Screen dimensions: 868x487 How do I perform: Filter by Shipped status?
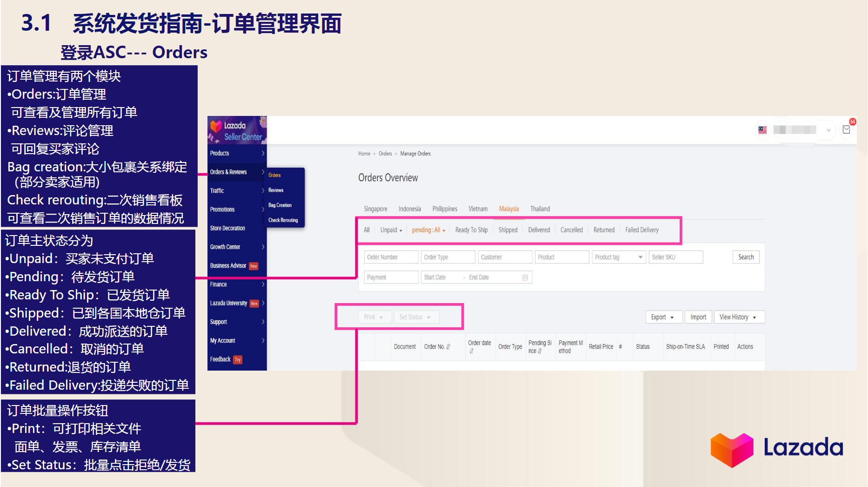(508, 230)
